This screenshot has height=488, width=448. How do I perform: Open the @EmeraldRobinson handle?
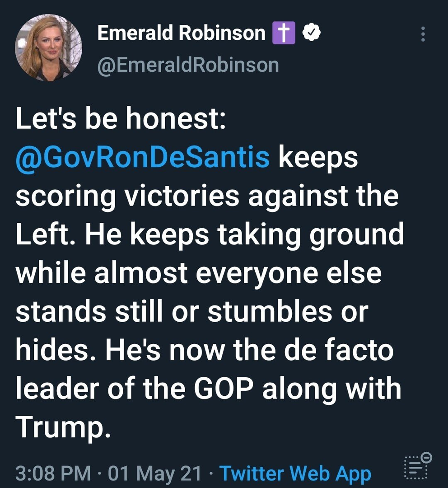(x=188, y=65)
